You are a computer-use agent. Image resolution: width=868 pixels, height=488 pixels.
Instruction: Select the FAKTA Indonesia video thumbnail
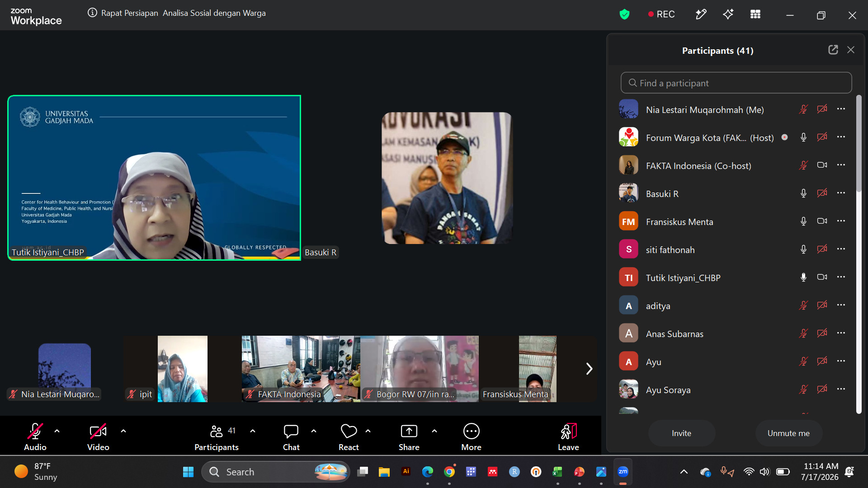(301, 369)
